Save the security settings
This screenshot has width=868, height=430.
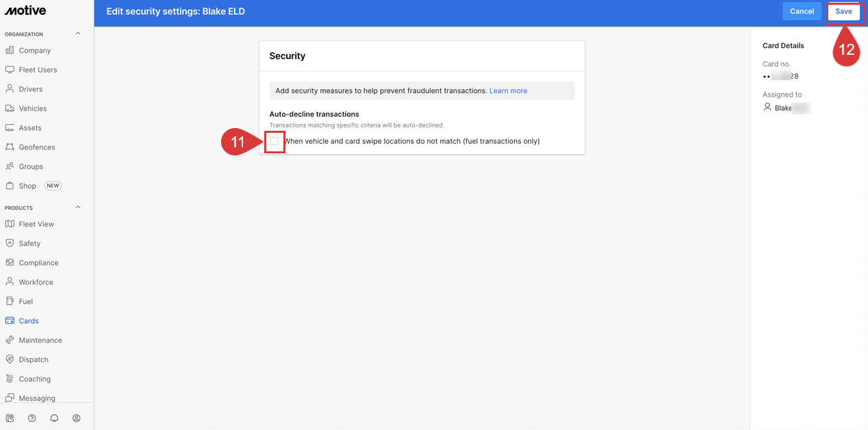coord(843,12)
